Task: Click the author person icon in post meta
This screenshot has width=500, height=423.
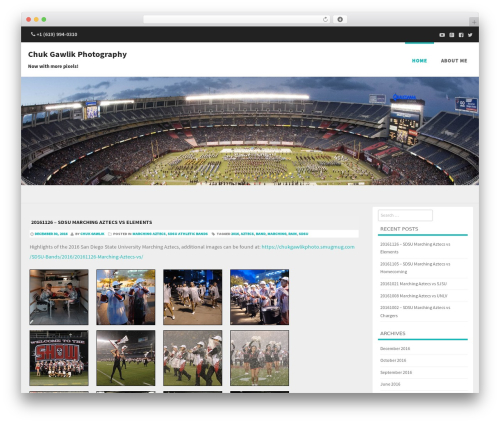Action: 72,234
